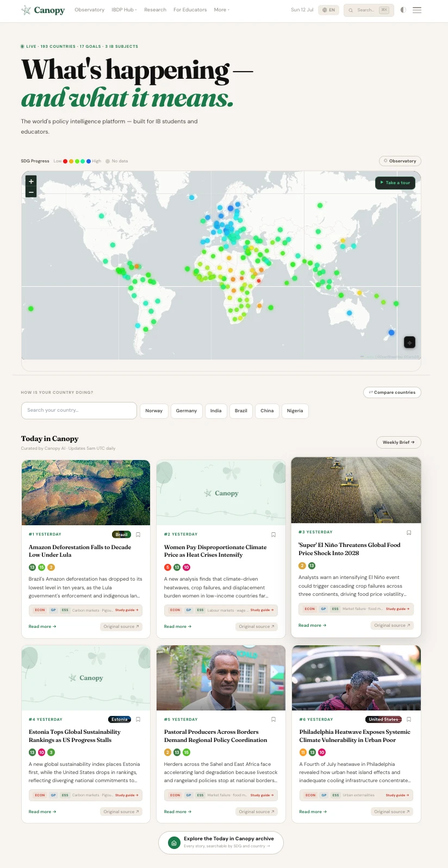Select the Australia dot on the map
The width and height of the screenshot is (448, 868).
(x=350, y=313)
